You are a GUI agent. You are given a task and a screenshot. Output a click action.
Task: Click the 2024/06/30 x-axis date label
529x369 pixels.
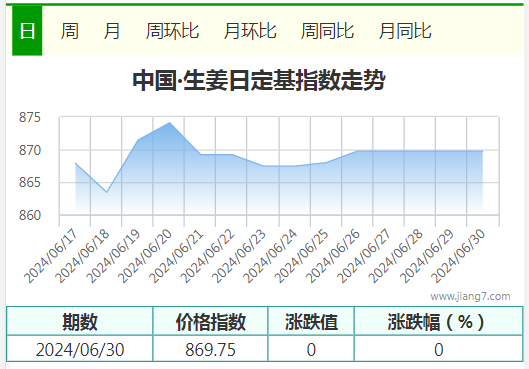tap(458, 256)
